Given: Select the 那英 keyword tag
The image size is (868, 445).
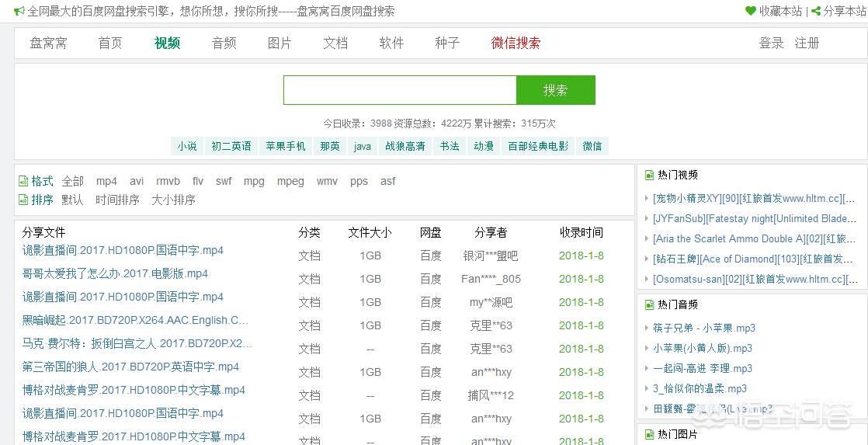Looking at the screenshot, I should [330, 146].
